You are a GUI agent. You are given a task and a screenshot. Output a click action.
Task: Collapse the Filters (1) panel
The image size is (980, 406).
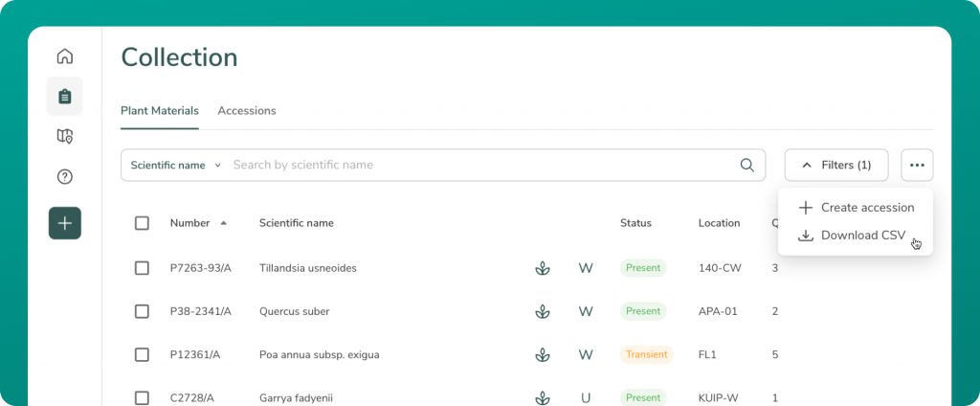click(x=836, y=165)
